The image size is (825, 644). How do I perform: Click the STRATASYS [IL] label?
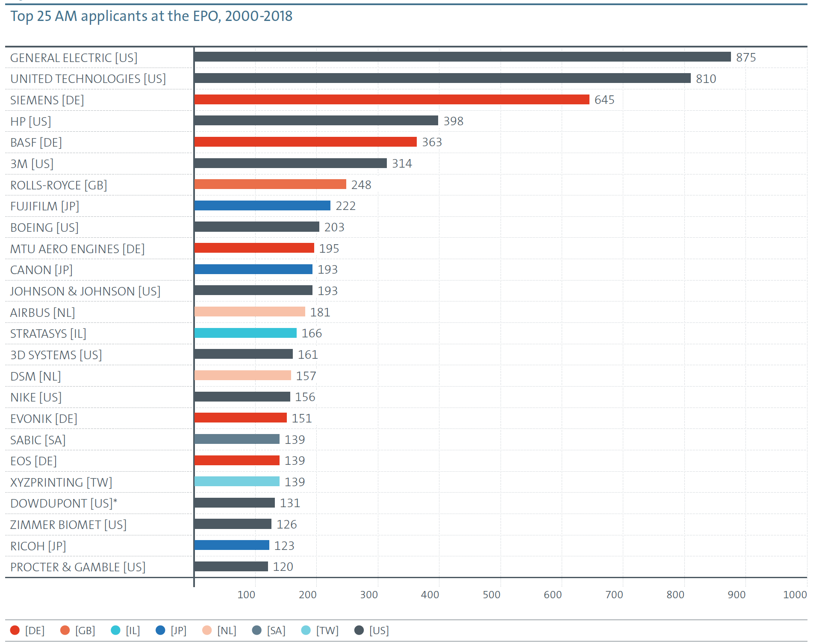pyautogui.click(x=48, y=334)
